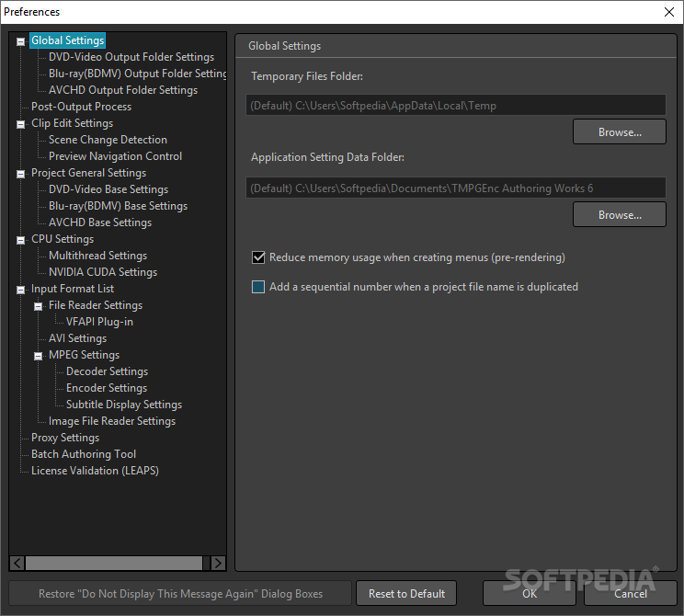Select Input Format List
The width and height of the screenshot is (684, 616).
click(x=73, y=290)
